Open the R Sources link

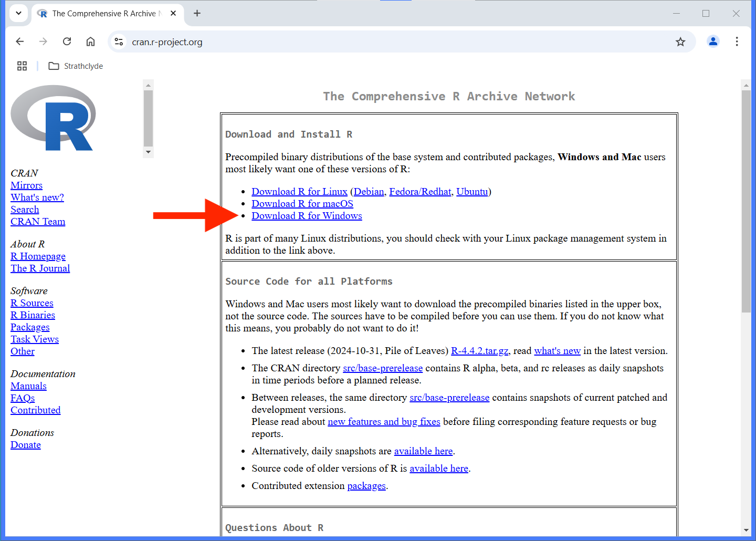32,303
